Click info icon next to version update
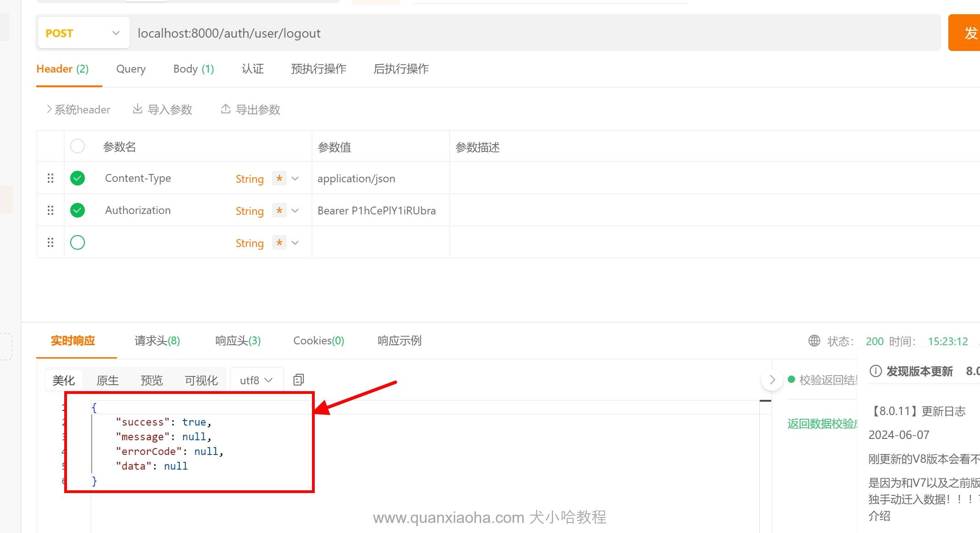Screen dimensions: 980x533 point(875,371)
